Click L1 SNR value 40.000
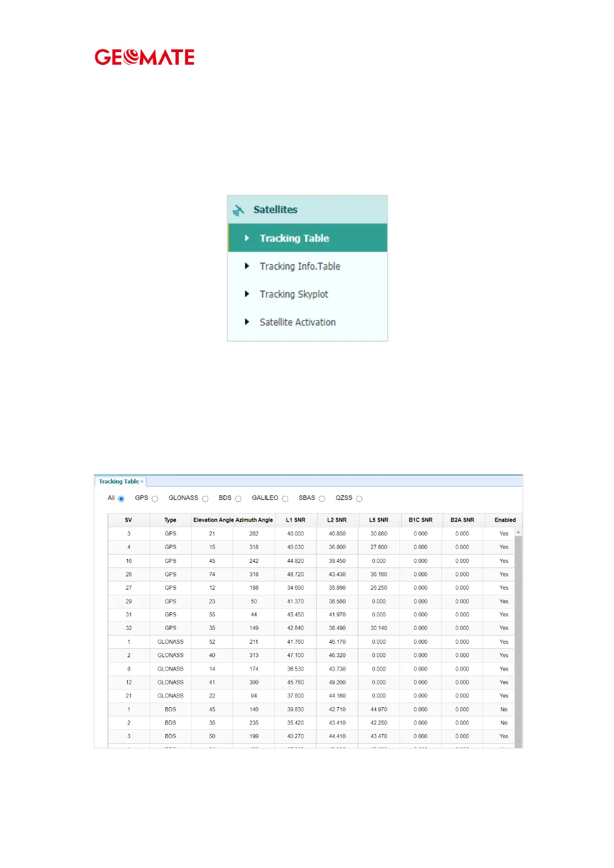Screen dimensions: 614x868 click(x=295, y=533)
